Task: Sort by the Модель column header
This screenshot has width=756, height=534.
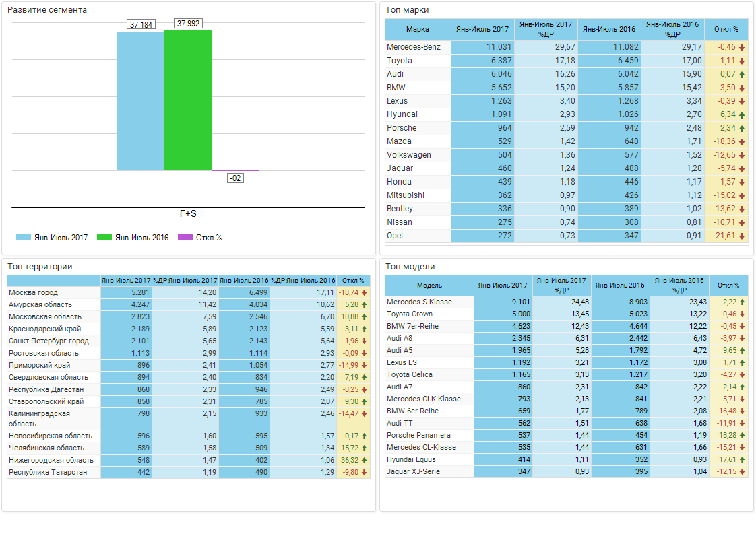Action: pos(429,286)
